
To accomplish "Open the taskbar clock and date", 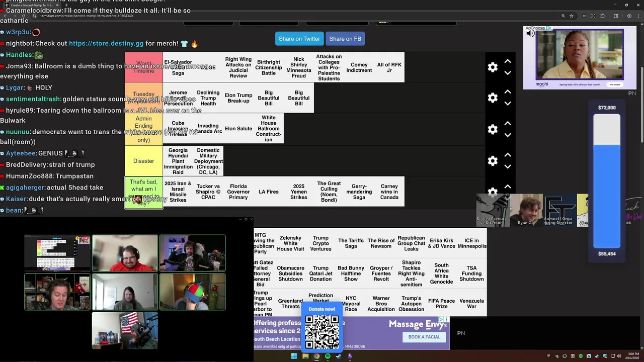I will (631, 356).
